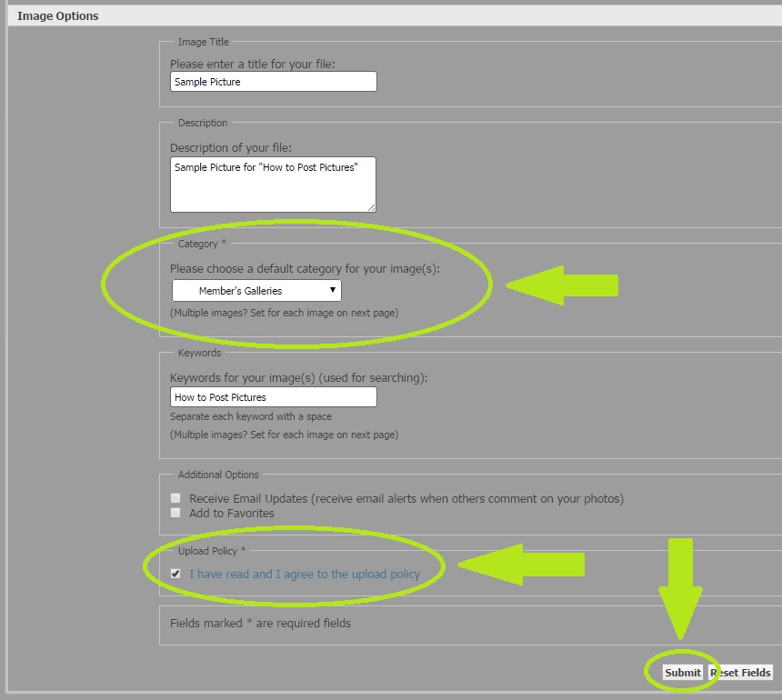Open the Member's Galleries category dropdown
Image resolution: width=782 pixels, height=700 pixels.
click(256, 291)
